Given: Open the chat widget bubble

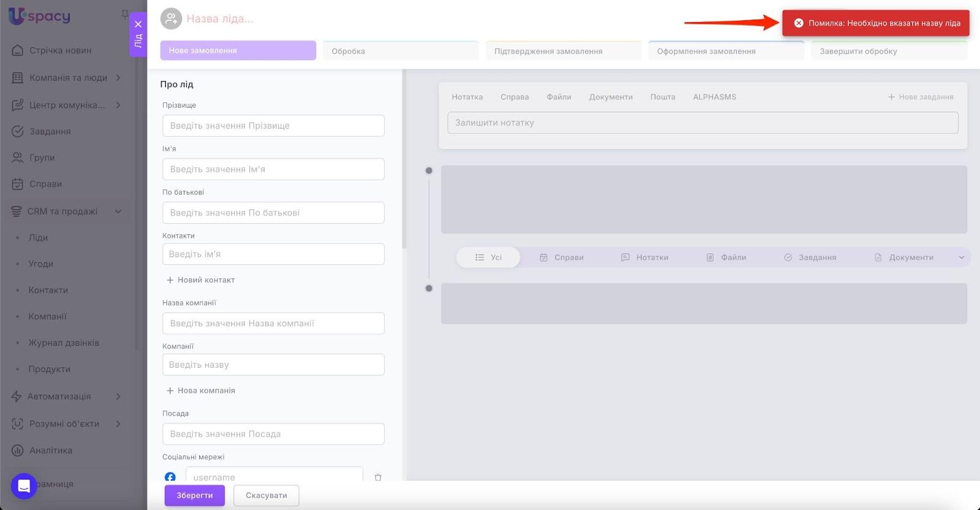Looking at the screenshot, I should [x=24, y=486].
